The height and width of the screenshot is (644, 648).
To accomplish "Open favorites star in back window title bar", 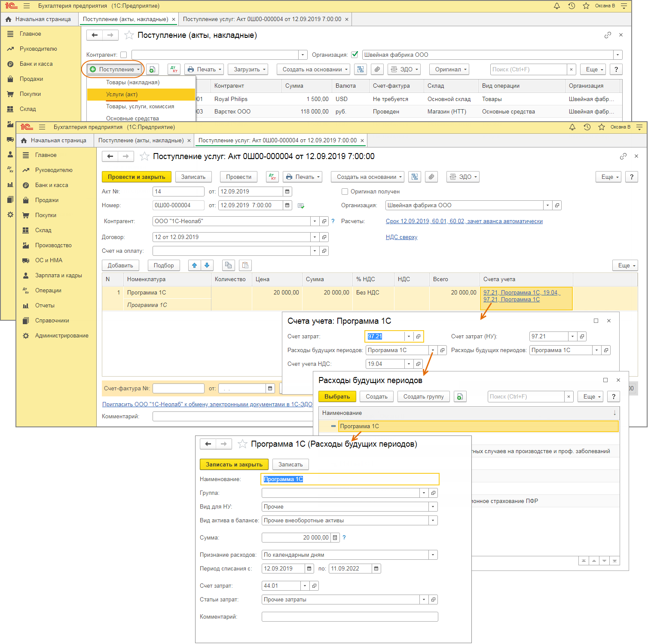I will tap(586, 6).
